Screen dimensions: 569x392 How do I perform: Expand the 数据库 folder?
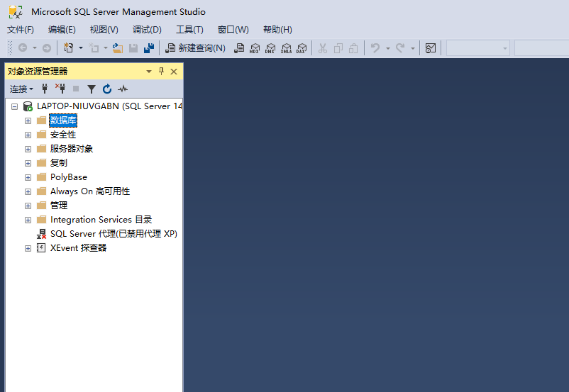point(28,121)
